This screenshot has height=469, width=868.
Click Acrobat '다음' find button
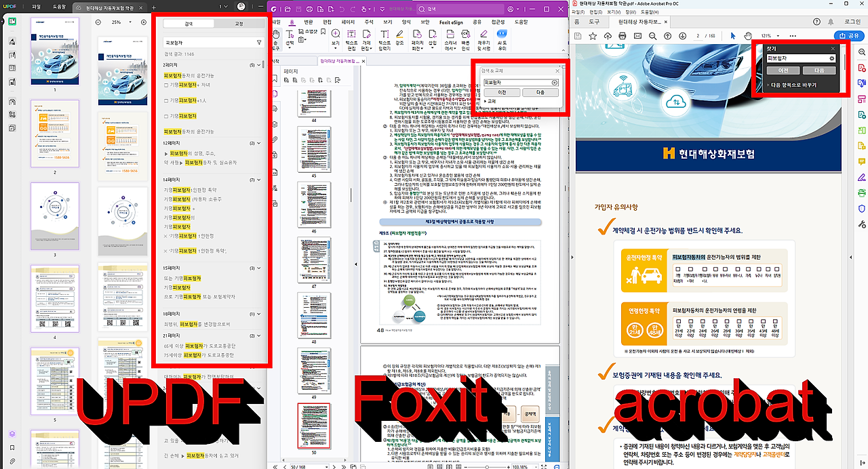(819, 70)
